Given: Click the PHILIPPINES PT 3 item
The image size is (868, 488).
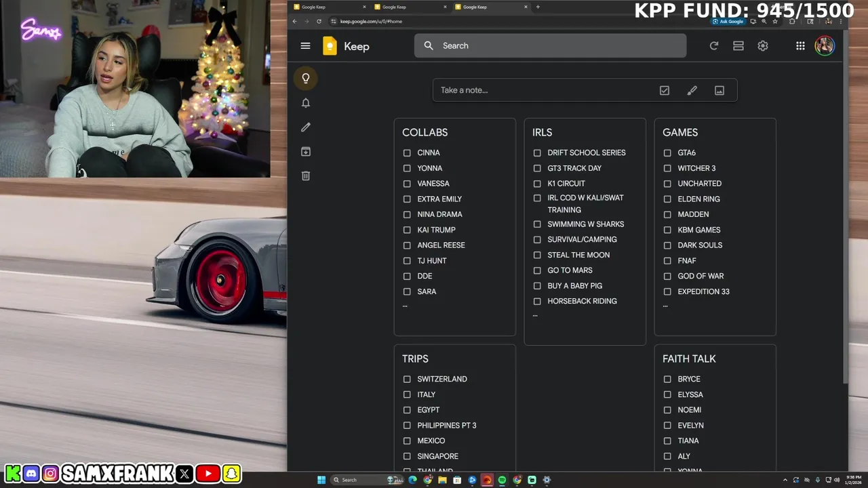Looking at the screenshot, I should (x=446, y=426).
